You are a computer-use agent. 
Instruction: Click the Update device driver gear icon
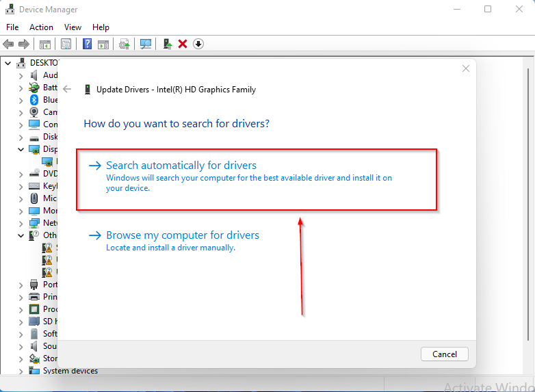click(x=125, y=44)
